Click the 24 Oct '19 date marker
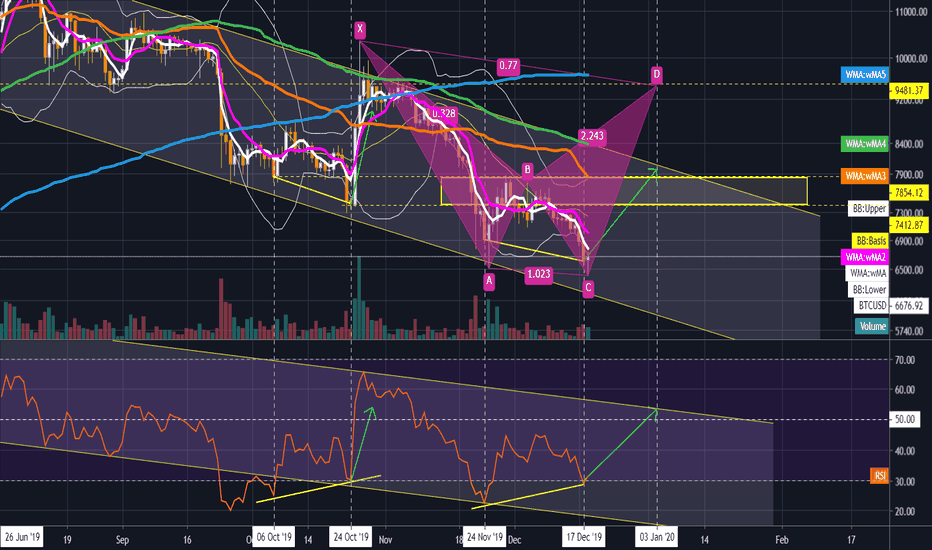 [351, 537]
